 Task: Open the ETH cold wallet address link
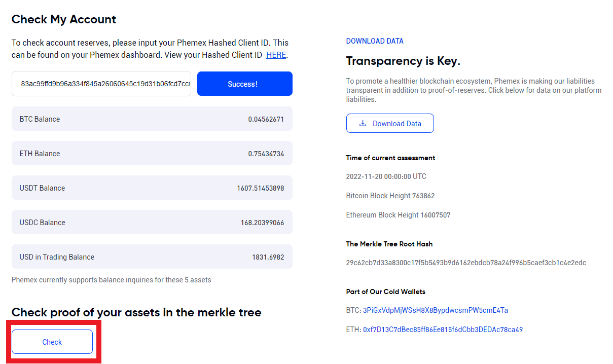(443, 330)
